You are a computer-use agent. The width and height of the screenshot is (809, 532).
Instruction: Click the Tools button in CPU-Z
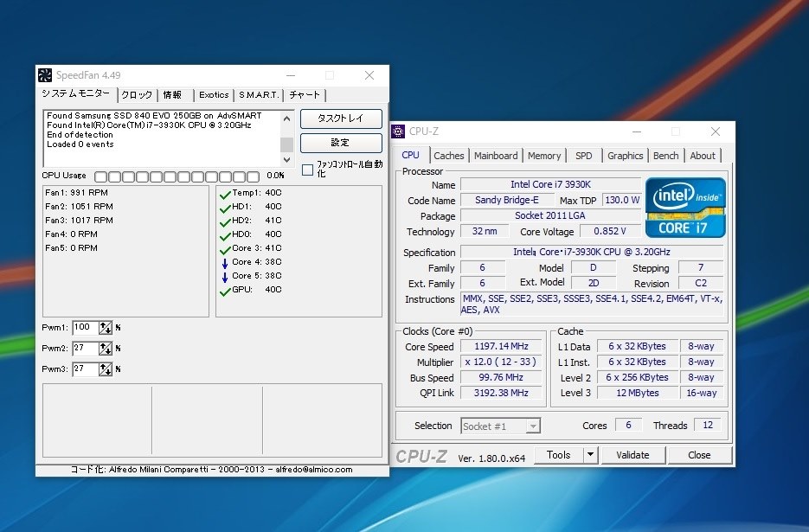pos(559,455)
